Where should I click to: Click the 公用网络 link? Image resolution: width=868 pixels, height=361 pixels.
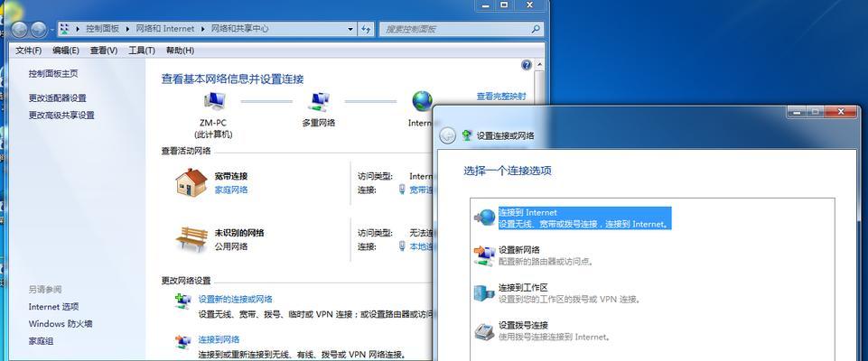(x=231, y=246)
